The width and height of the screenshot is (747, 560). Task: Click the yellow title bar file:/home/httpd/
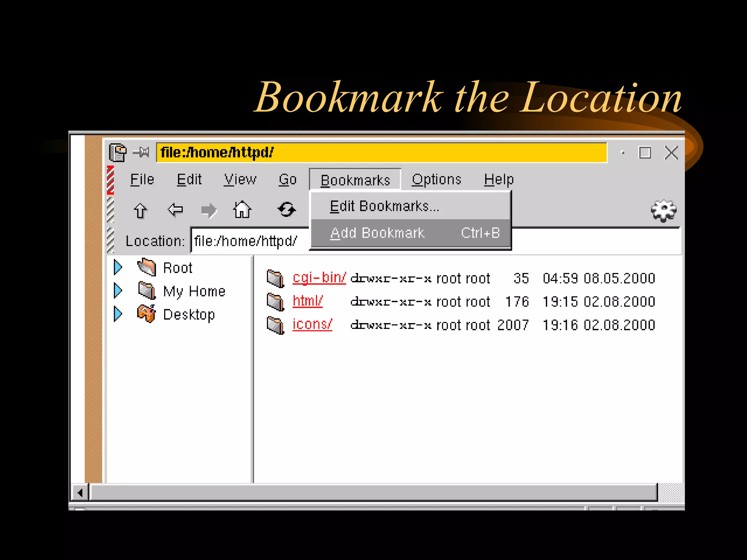pyautogui.click(x=382, y=152)
